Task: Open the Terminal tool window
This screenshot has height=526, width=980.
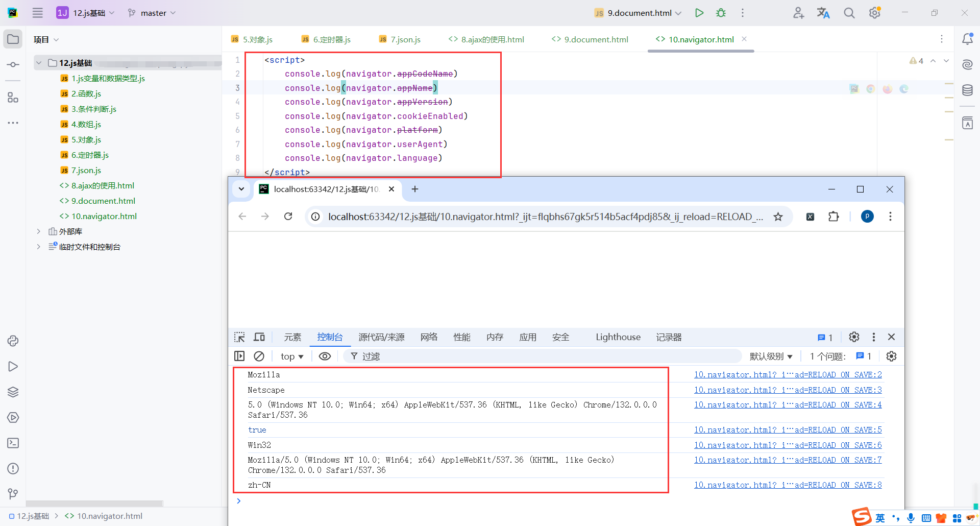Action: 13,443
